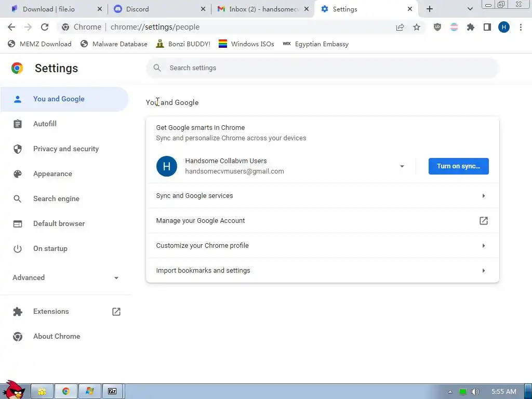This screenshot has width=532, height=399.
Task: Click the magnifier icon in Search settings
Action: tap(157, 68)
